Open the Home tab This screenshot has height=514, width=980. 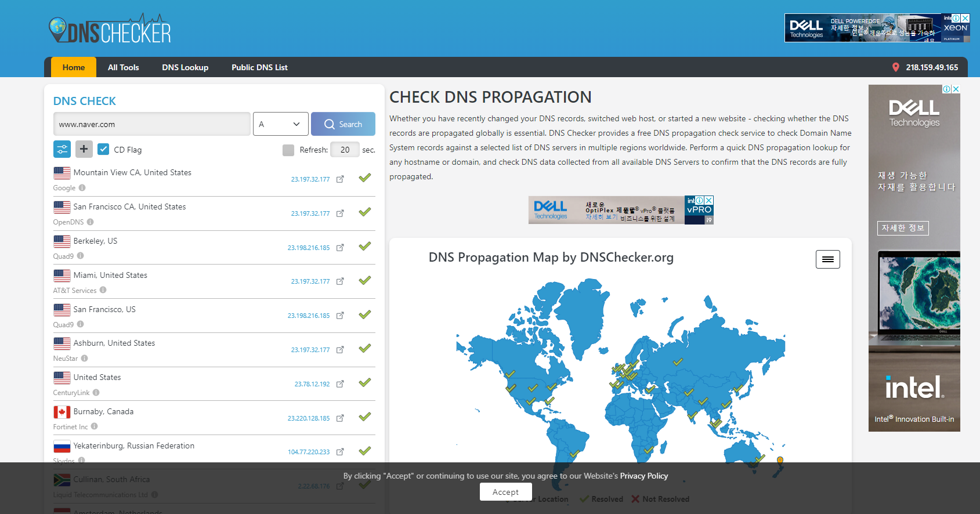[x=74, y=67]
